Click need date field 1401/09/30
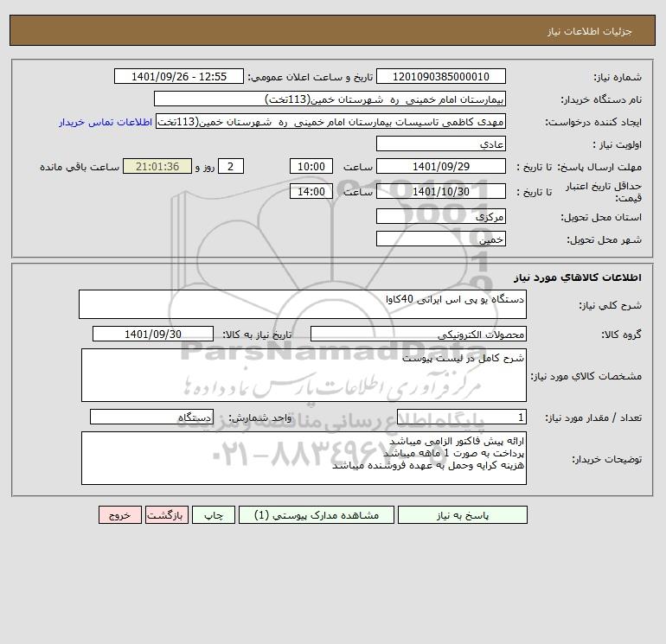Screen dimensions: 666x644 [153, 334]
